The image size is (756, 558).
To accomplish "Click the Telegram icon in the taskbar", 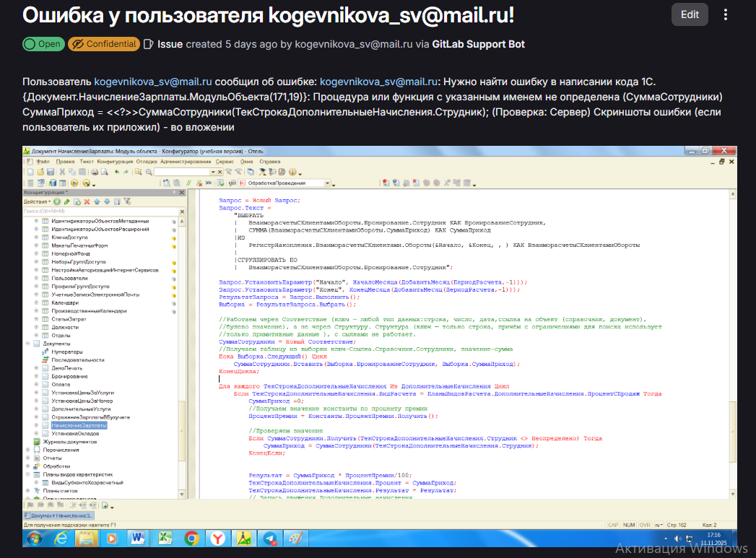I will click(x=271, y=539).
